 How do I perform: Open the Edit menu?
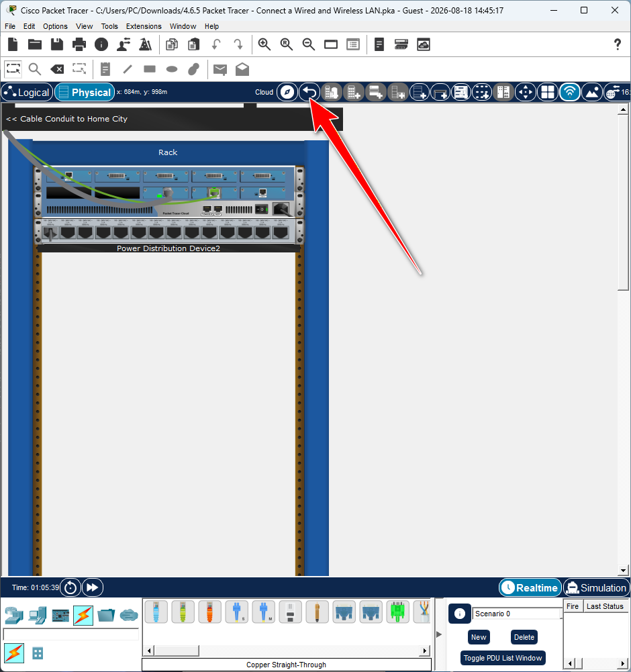point(29,26)
